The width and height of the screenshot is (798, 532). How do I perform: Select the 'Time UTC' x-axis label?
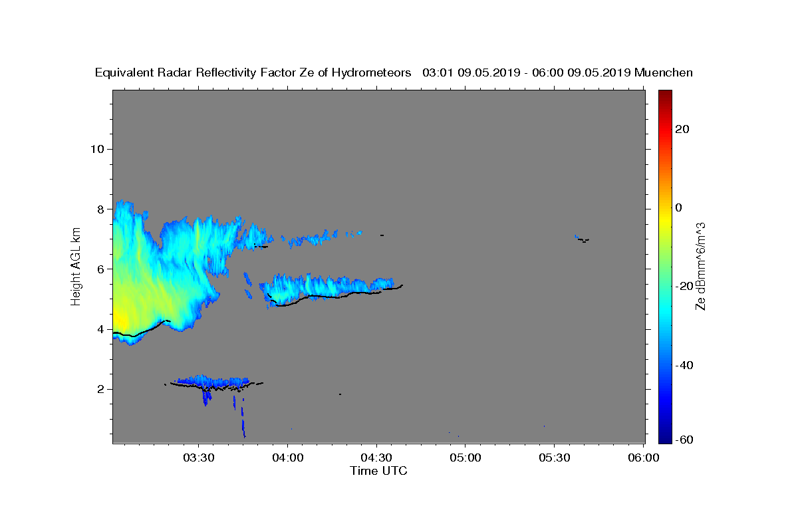coord(378,471)
